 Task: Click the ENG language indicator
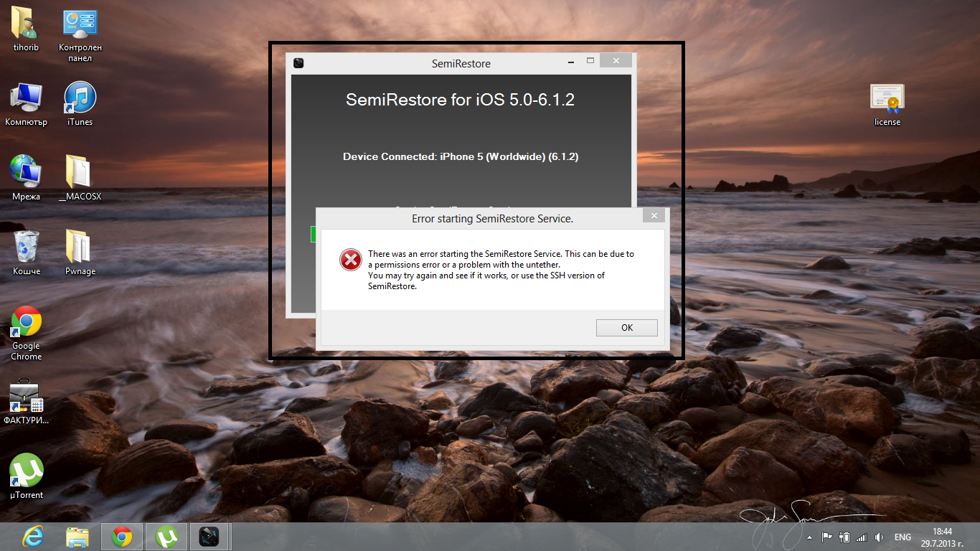903,537
